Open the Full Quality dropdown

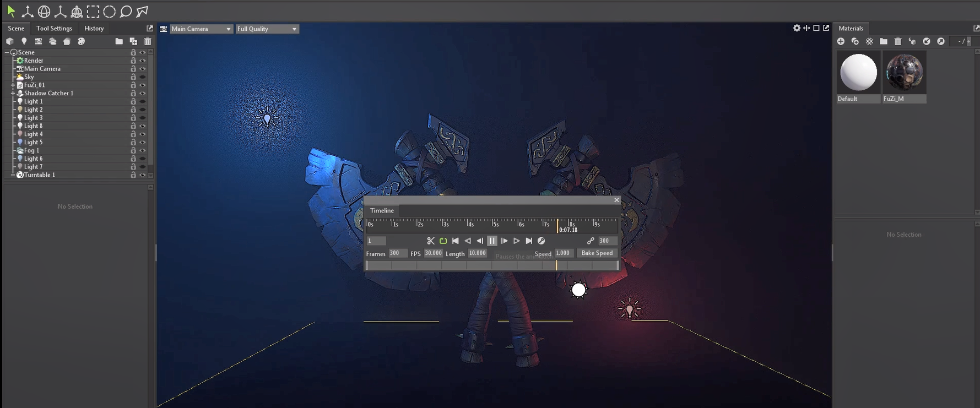coord(267,29)
